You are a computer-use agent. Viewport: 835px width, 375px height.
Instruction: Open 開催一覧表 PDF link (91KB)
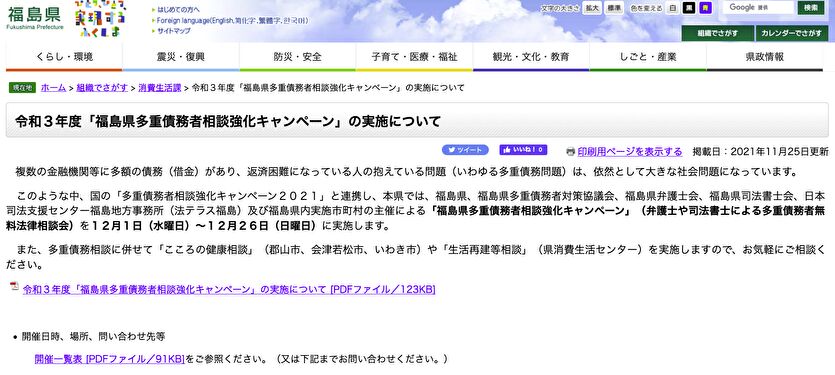tap(109, 358)
